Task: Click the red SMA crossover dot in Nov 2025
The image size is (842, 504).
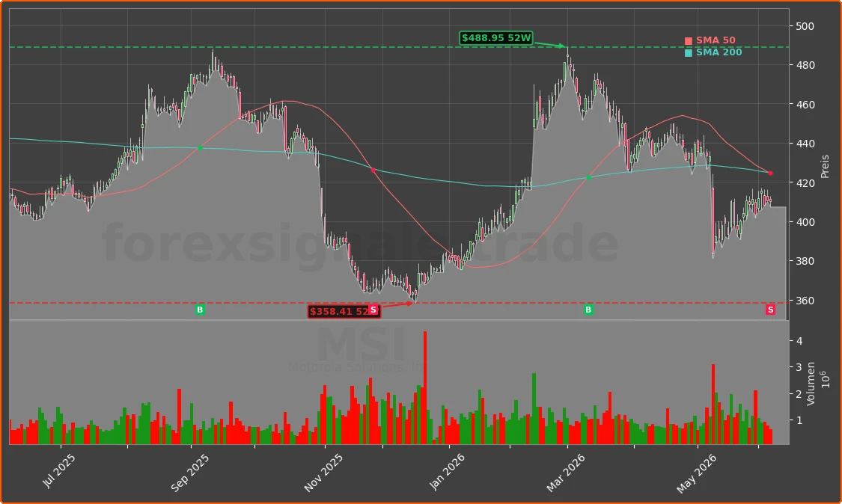Action: pyautogui.click(x=373, y=170)
